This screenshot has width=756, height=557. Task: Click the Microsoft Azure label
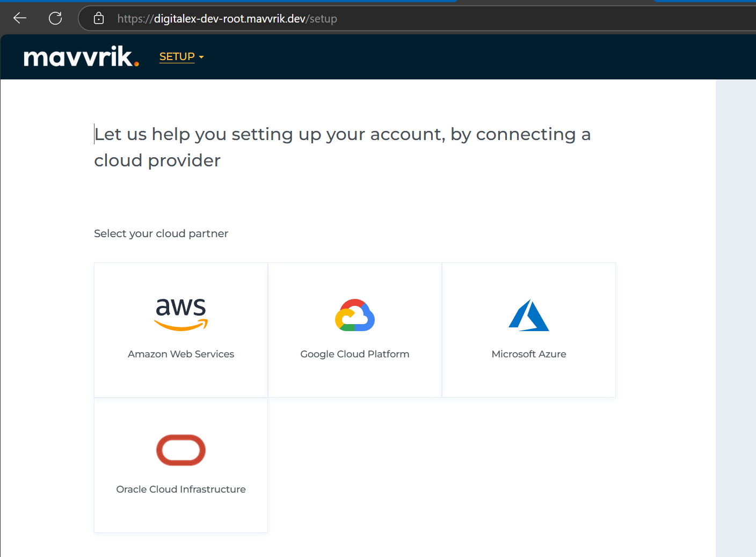[x=529, y=354]
